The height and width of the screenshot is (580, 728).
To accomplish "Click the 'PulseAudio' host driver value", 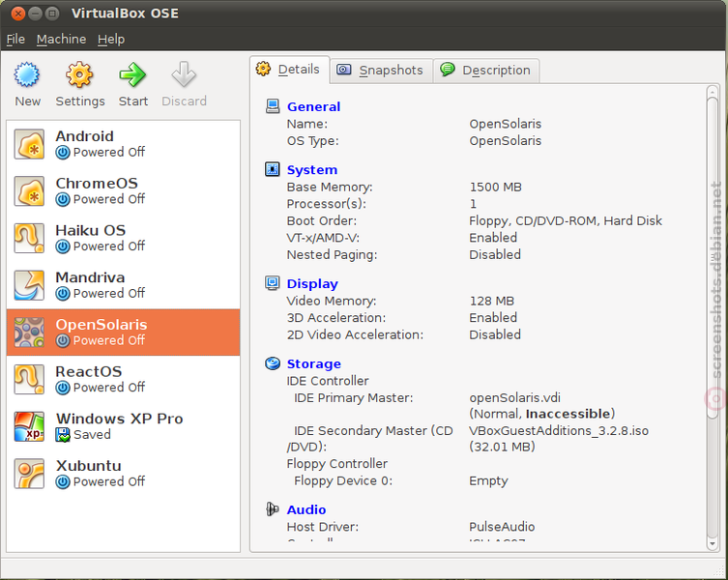I will pyautogui.click(x=502, y=527).
